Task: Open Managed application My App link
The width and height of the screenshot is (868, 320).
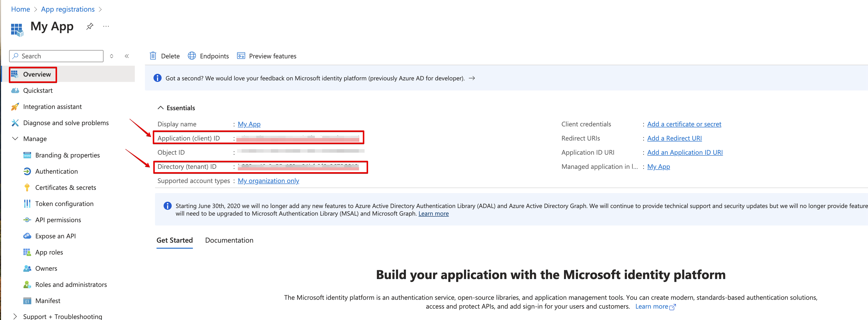Action: click(x=658, y=167)
